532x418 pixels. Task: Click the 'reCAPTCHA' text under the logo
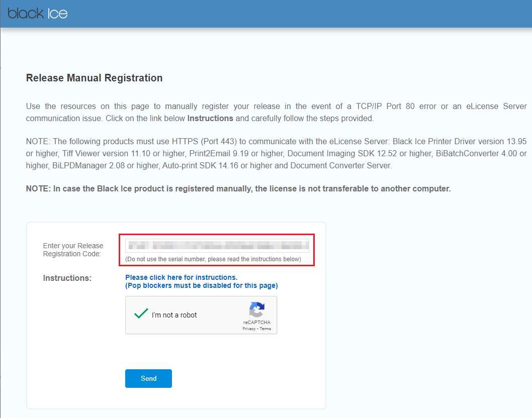pos(256,322)
